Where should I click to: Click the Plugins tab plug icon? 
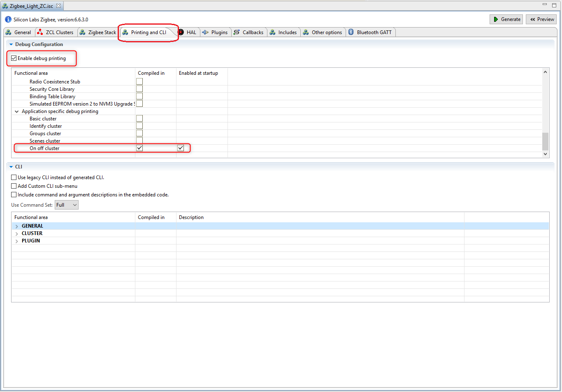[205, 32]
